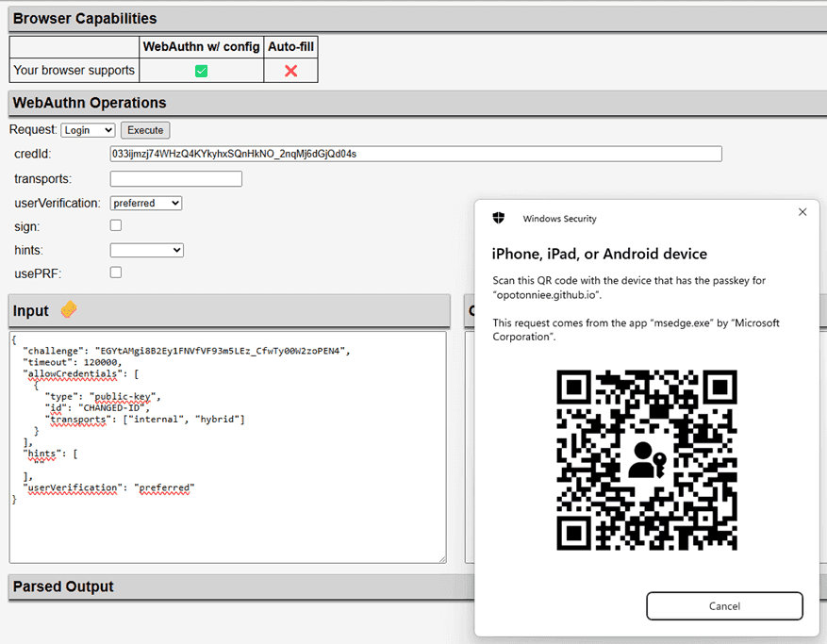Click the Windows Security shield icon

499,218
